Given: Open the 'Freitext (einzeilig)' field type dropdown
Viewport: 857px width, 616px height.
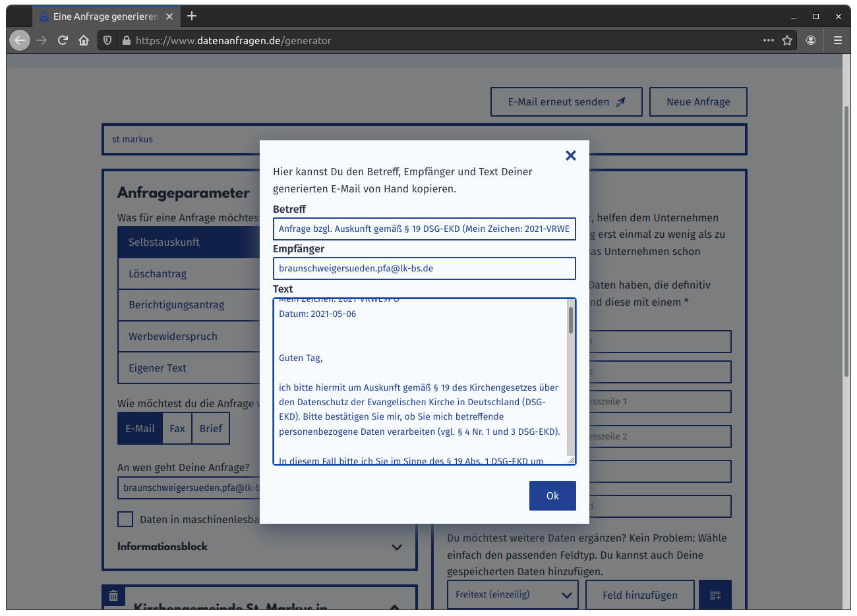Looking at the screenshot, I should (512, 594).
